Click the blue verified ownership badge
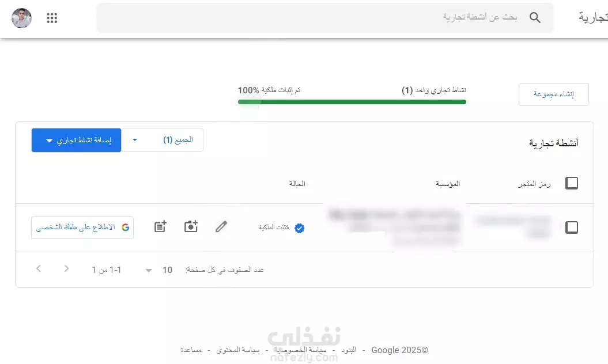Screen dimensions: 608x364 point(299,228)
